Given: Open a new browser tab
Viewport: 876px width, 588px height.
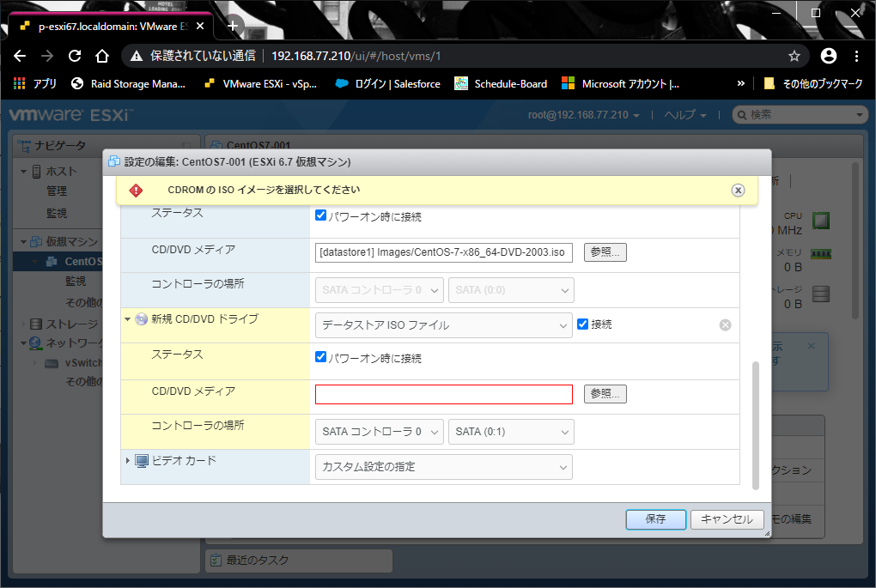Looking at the screenshot, I should pyautogui.click(x=233, y=26).
